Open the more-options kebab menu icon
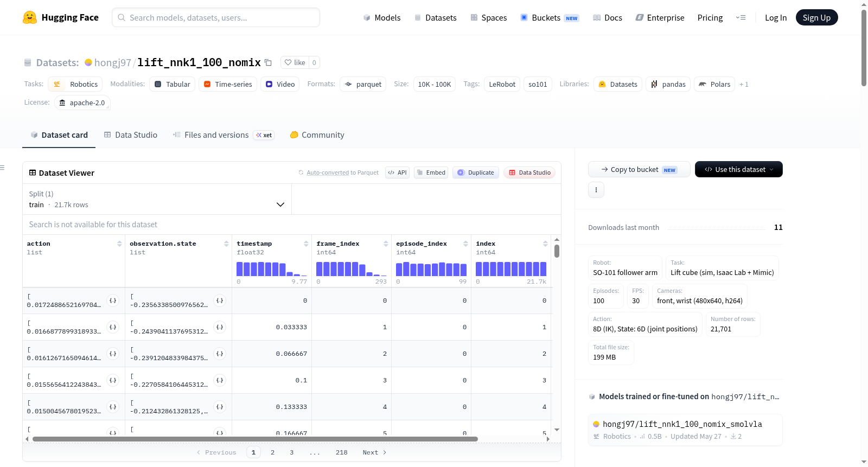This screenshot has height=467, width=868. pos(596,190)
